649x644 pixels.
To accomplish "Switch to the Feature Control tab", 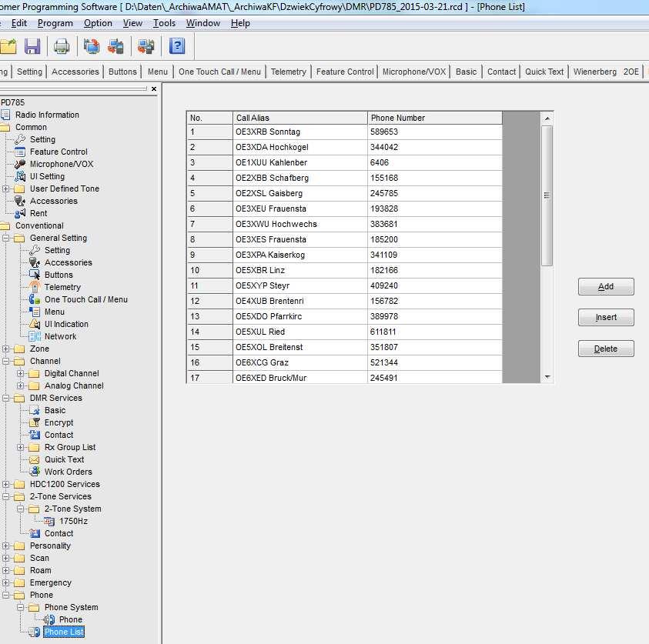I will pyautogui.click(x=344, y=72).
